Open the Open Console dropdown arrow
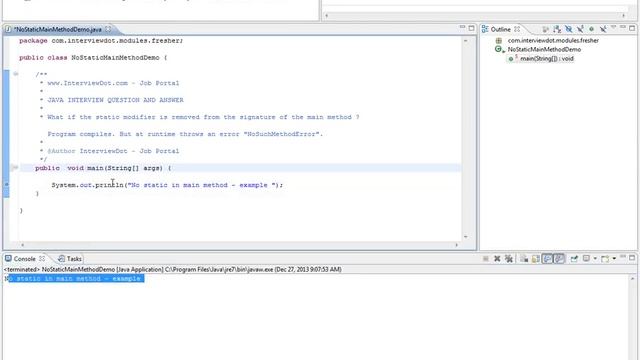 (x=614, y=258)
